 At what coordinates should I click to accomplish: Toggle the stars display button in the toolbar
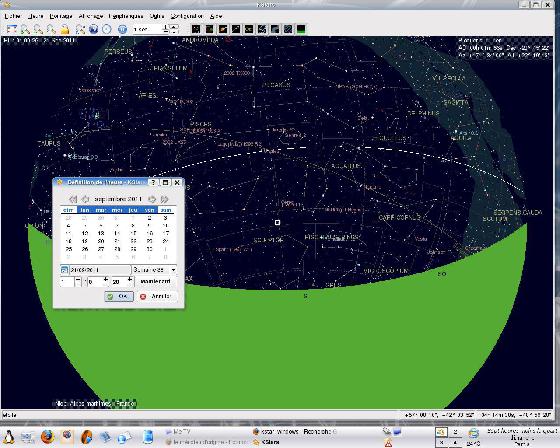[x=196, y=29]
